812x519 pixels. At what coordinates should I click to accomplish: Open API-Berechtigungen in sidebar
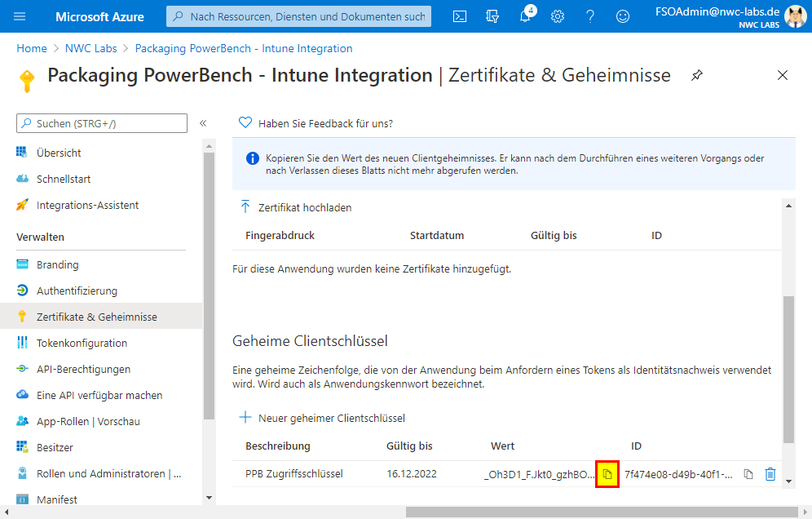(83, 369)
